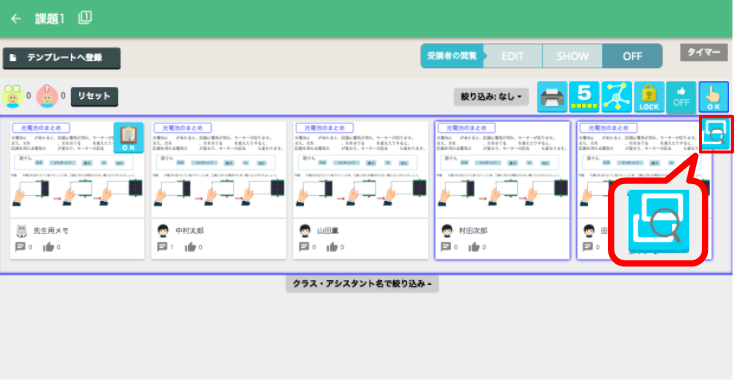The width and height of the screenshot is (737, 381).
Task: Open the page-copy icon next to 課題1
Action: [x=85, y=18]
